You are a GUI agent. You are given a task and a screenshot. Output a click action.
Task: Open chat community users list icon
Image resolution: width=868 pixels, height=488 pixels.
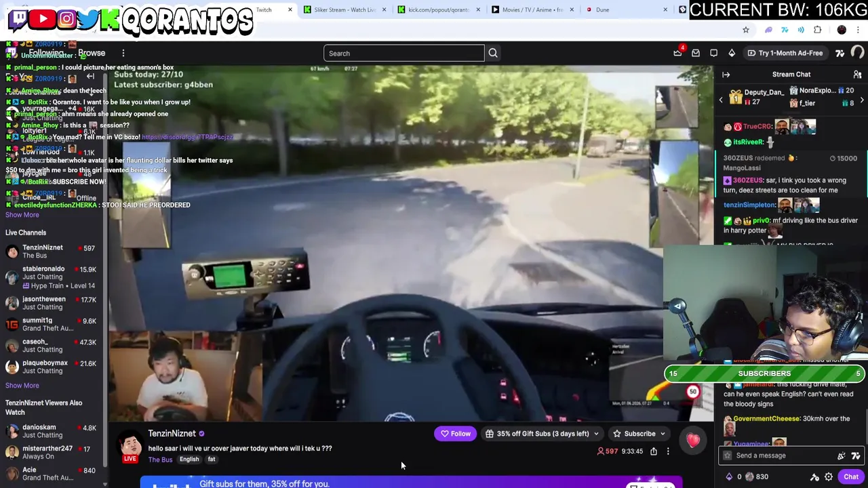tap(857, 75)
